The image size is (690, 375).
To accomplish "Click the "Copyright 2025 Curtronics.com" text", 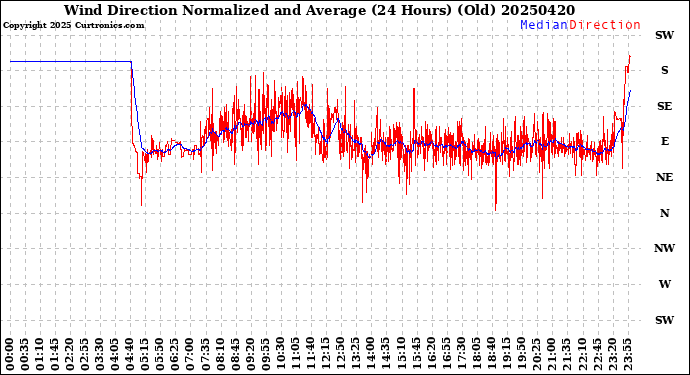I will coord(73,25).
